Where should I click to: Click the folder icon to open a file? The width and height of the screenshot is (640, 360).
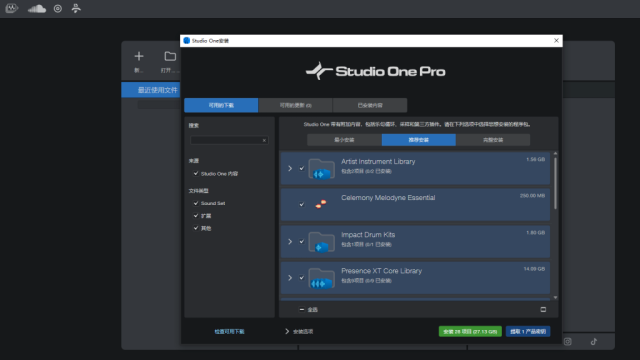pos(170,56)
